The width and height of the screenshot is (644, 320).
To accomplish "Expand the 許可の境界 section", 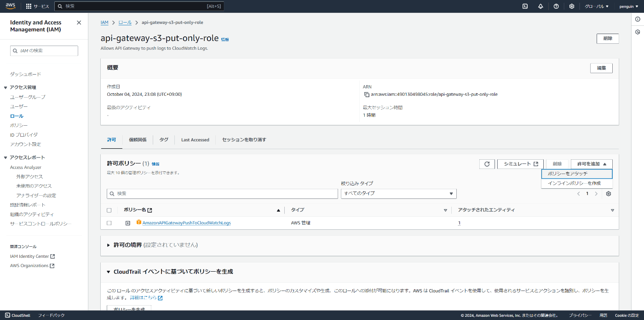I will tap(109, 245).
